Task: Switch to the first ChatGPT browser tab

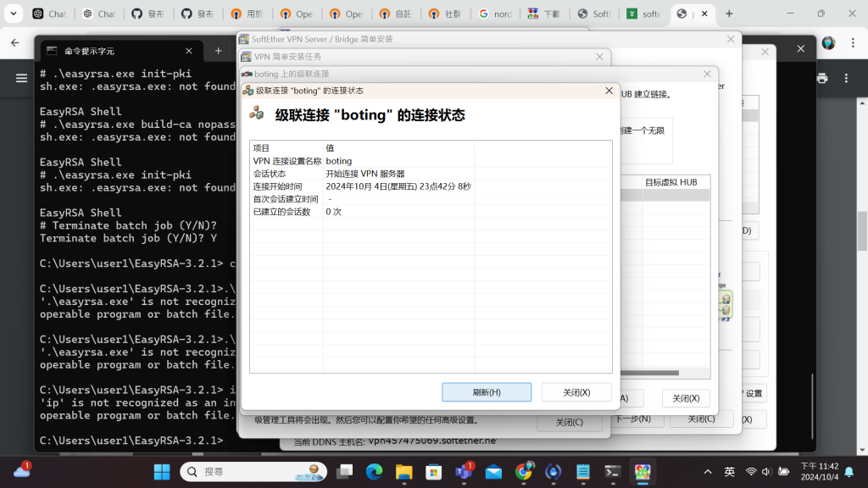Action: pyautogui.click(x=50, y=14)
